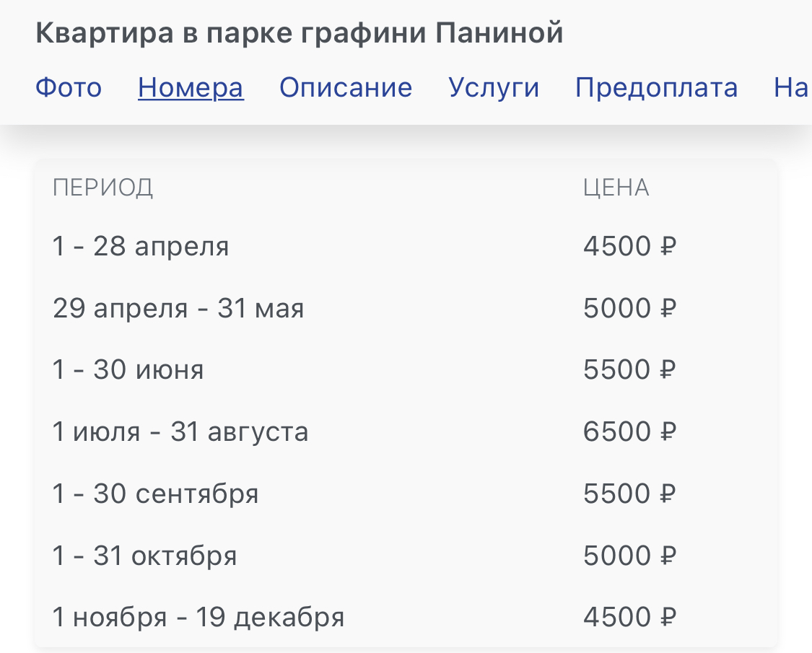Image resolution: width=812 pixels, height=653 pixels.
Task: Click the heading Квартира в парке графини Паниной
Action: point(300,33)
